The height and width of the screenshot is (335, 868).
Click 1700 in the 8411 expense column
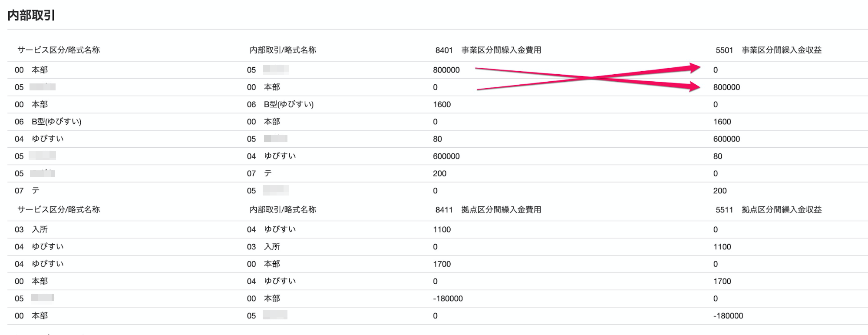442,264
